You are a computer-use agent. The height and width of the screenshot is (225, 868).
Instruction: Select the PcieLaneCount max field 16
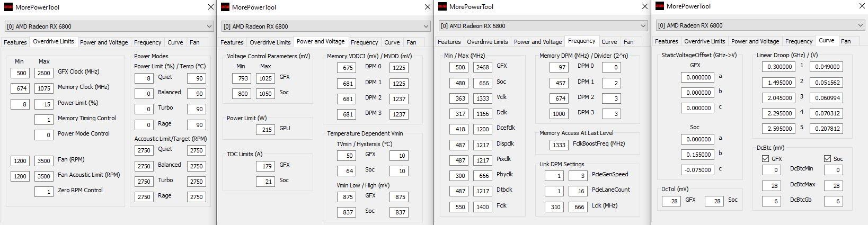(578, 192)
